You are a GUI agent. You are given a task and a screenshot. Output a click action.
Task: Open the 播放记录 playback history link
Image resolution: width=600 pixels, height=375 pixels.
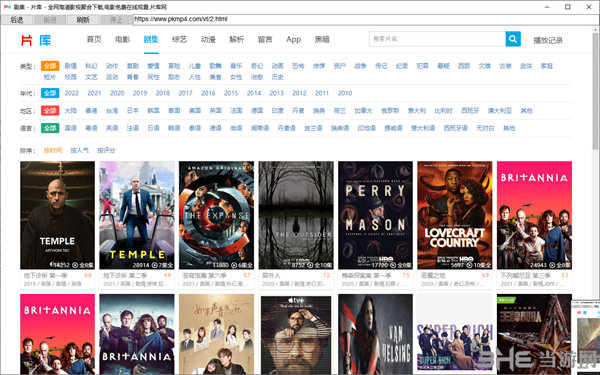click(x=548, y=40)
